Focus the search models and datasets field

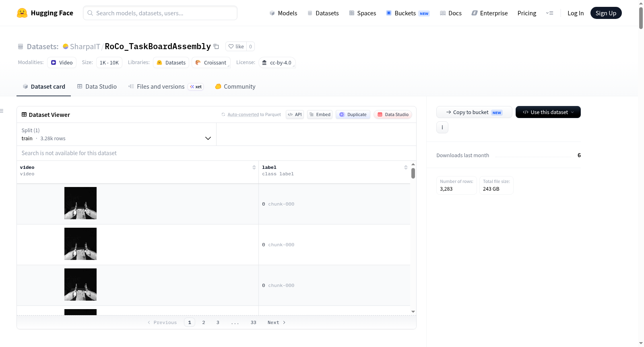tap(160, 13)
